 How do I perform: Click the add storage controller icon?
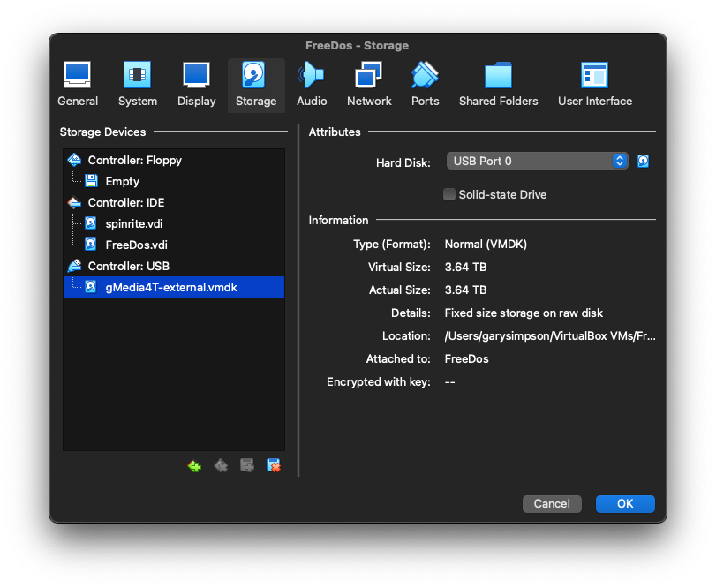[x=194, y=465]
